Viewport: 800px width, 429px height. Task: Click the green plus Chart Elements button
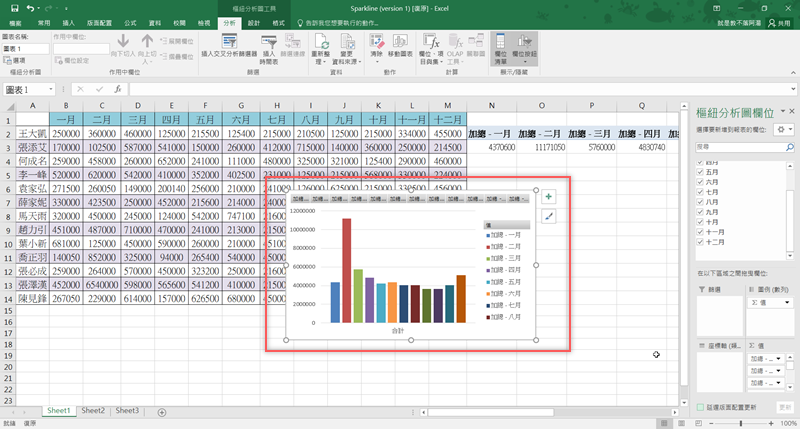(548, 197)
